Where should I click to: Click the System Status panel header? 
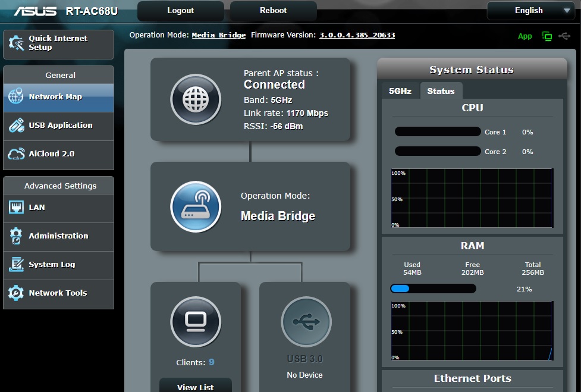click(472, 70)
